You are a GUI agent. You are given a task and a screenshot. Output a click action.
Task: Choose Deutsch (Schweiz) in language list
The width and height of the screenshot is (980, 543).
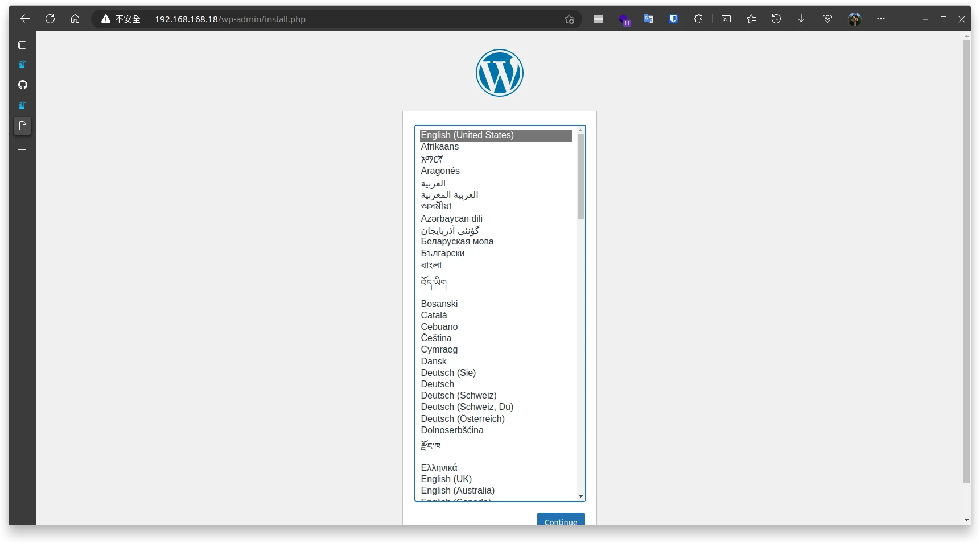pyautogui.click(x=458, y=395)
